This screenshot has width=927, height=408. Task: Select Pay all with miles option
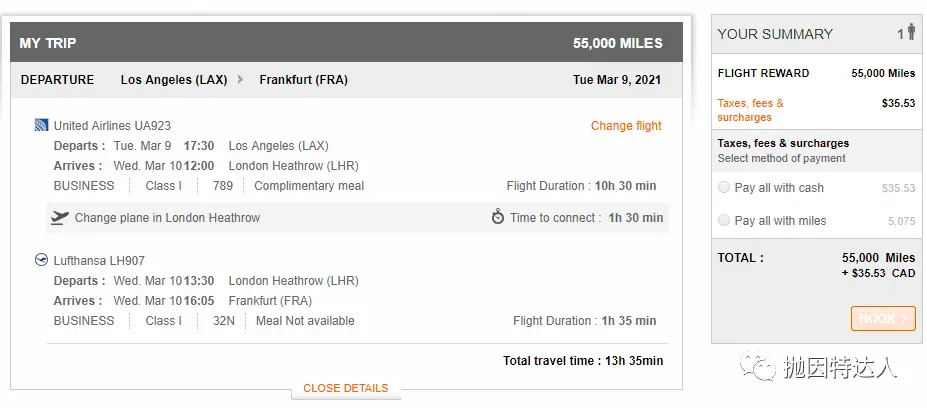(x=724, y=221)
